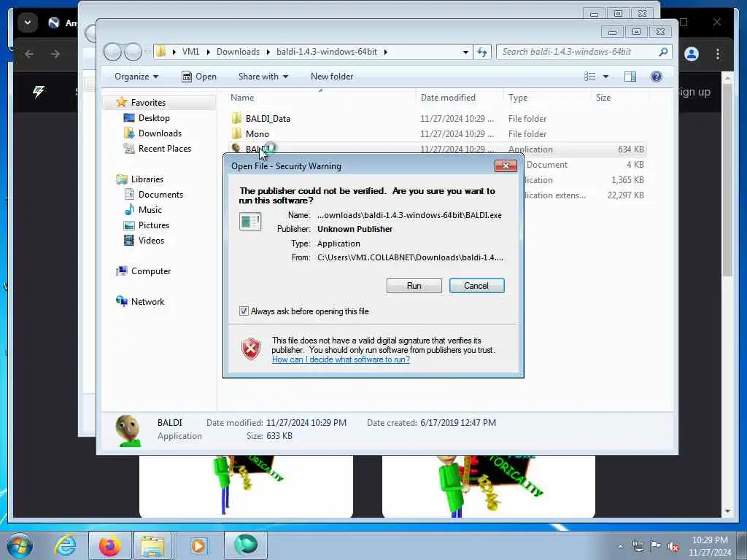Open Recent Places in the navigation pane

164,149
